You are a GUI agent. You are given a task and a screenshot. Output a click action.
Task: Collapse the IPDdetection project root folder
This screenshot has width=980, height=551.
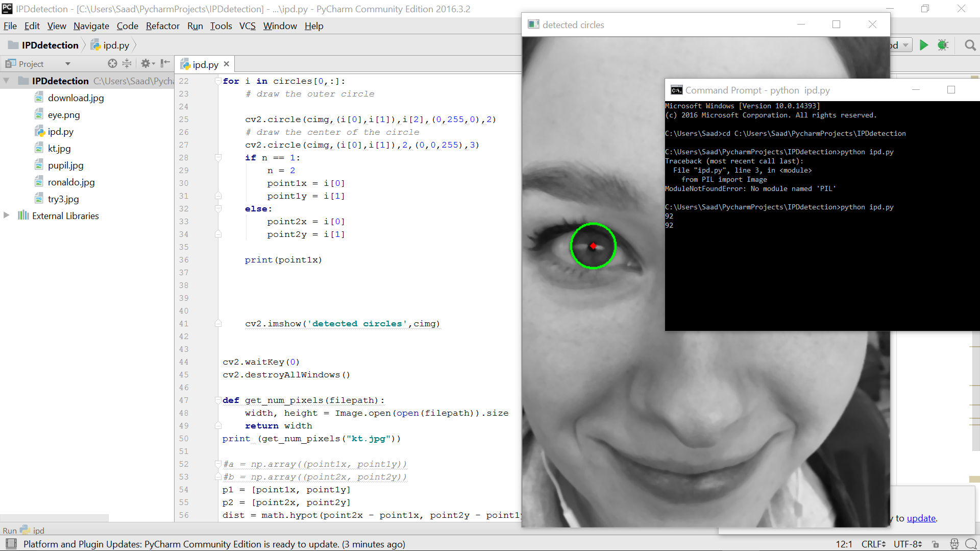(7, 81)
